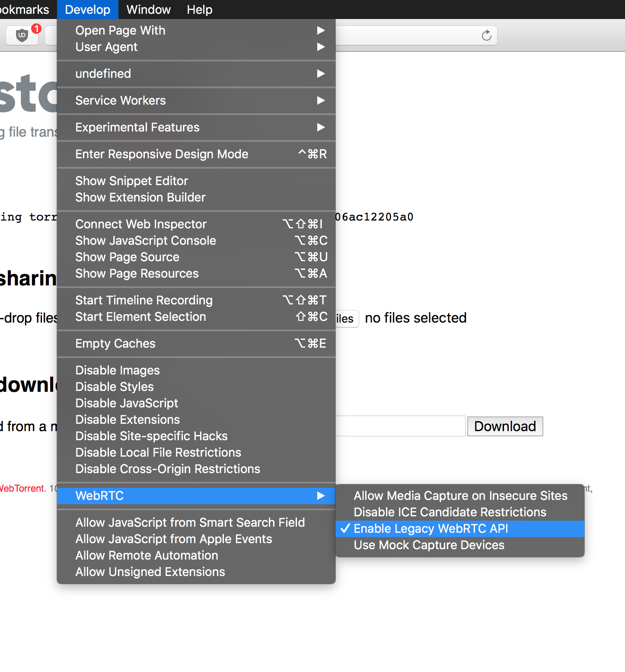625x672 pixels.
Task: Choose Connect Web Inspector
Action: [x=196, y=224]
